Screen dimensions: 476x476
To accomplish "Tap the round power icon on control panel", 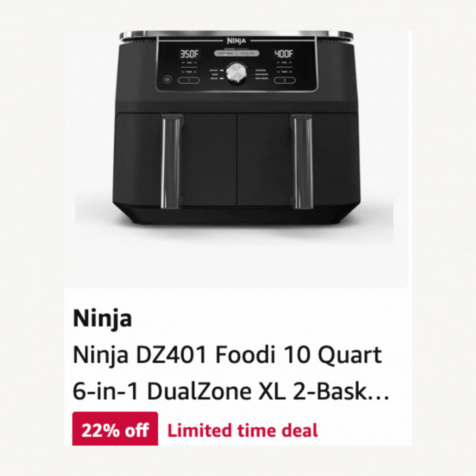I will (x=167, y=80).
